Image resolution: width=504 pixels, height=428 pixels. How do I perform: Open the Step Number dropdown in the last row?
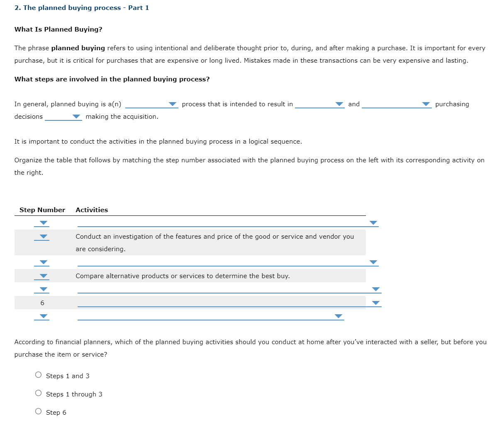tap(42, 316)
